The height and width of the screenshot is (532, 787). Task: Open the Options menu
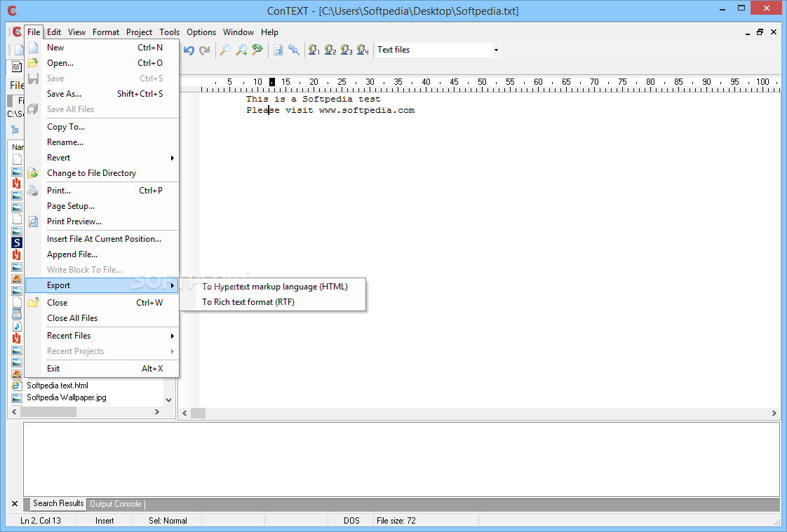(x=201, y=32)
